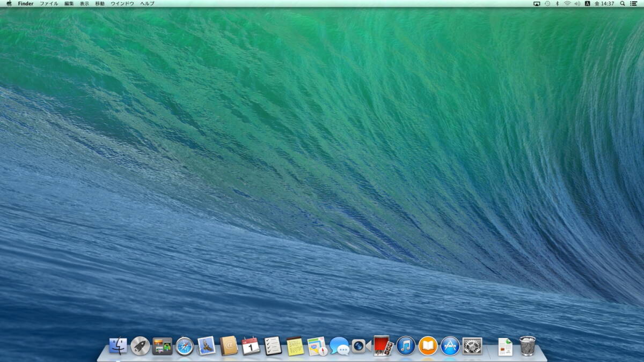Open the ファイル menu
The width and height of the screenshot is (644, 362).
(x=49, y=3)
